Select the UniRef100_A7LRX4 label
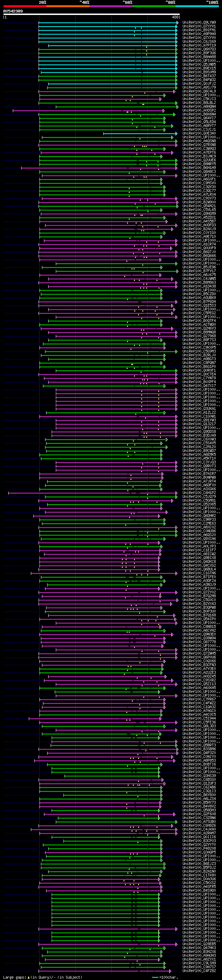The image size is (222, 980). pyautogui.click(x=199, y=194)
